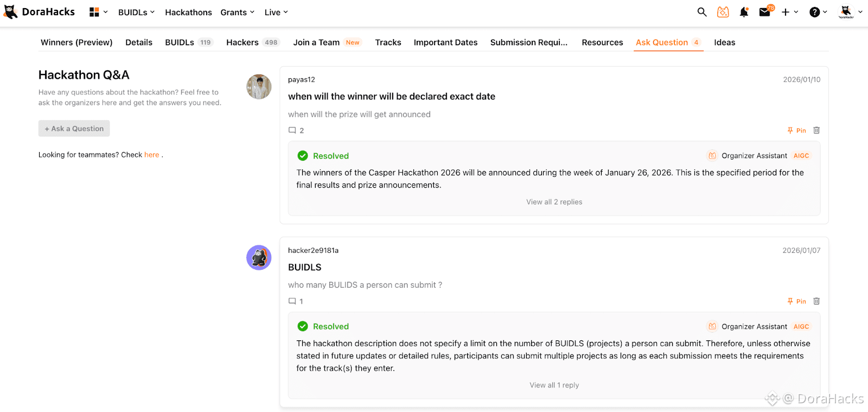Expand the Grants dropdown menu
868x412 pixels.
point(238,12)
